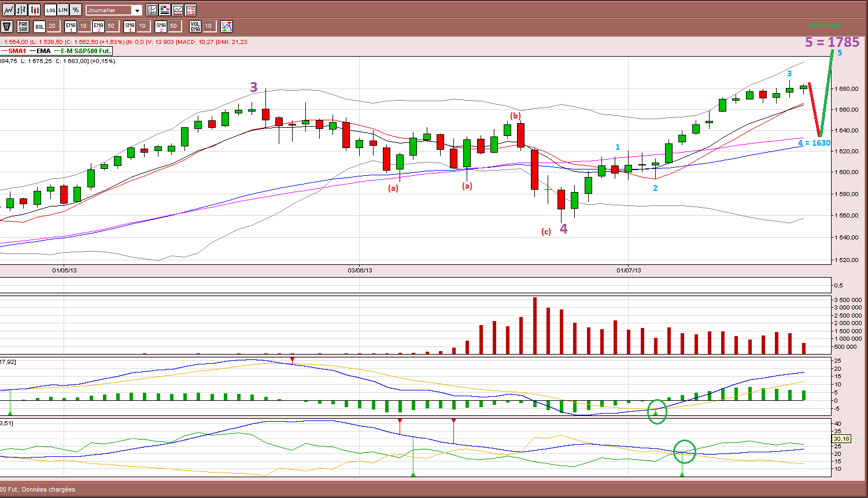868x498 pixels.
Task: Toggle the SMA 1 moving average
Action: coord(130,26)
